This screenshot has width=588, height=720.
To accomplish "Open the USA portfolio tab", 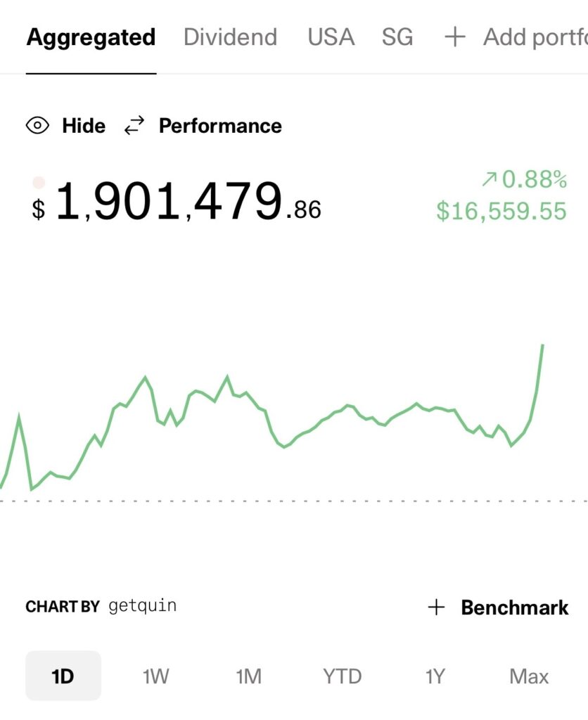I will pyautogui.click(x=331, y=37).
